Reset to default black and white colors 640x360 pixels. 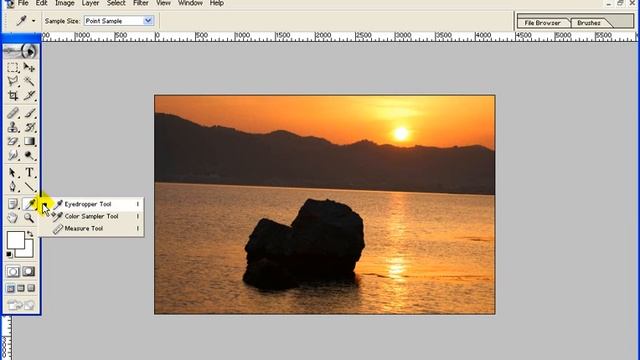pos(9,255)
